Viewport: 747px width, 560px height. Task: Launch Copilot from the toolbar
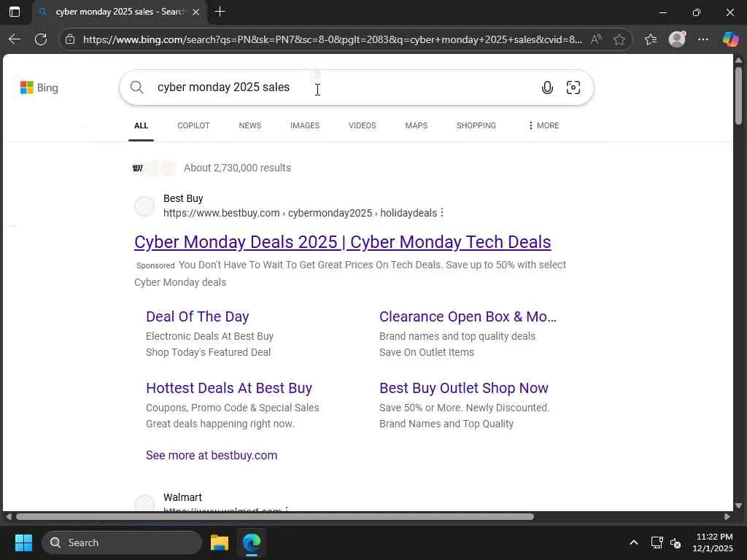[x=729, y=39]
